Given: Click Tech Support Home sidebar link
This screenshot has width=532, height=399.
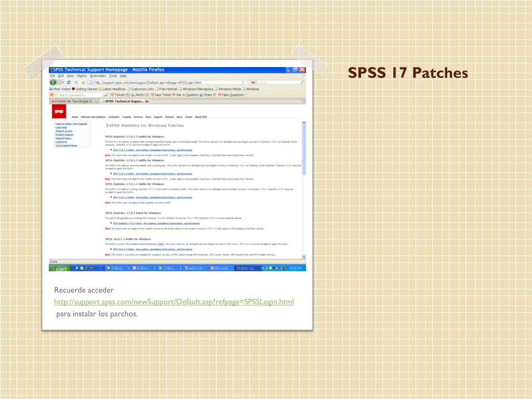Looking at the screenshot, I should [x=66, y=145].
